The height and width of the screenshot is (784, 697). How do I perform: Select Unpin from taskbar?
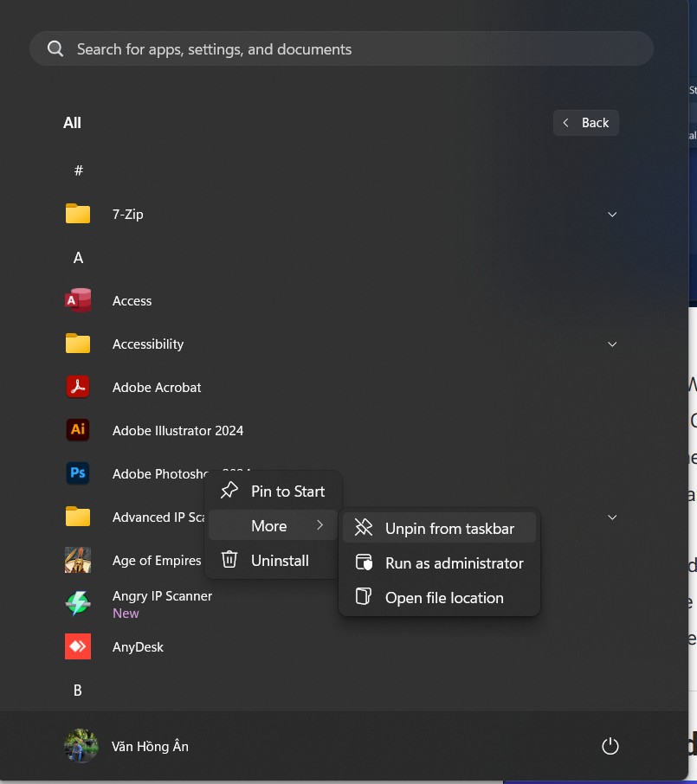[440, 529]
